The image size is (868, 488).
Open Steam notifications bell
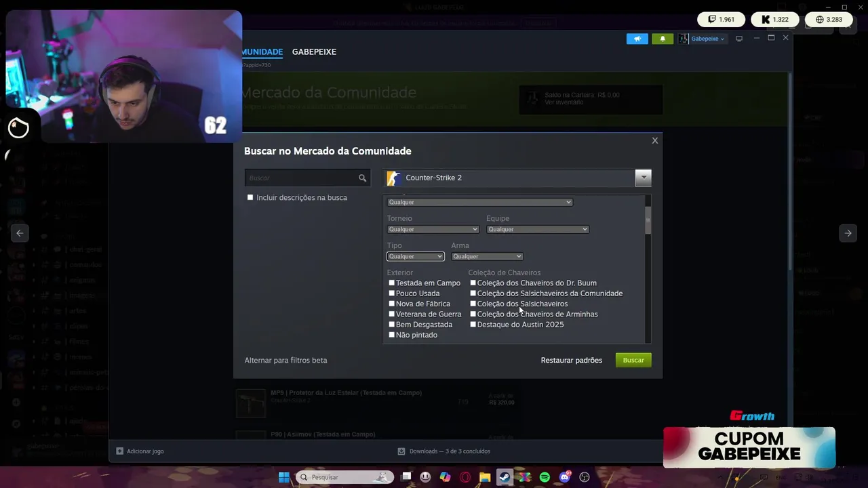[x=663, y=39]
